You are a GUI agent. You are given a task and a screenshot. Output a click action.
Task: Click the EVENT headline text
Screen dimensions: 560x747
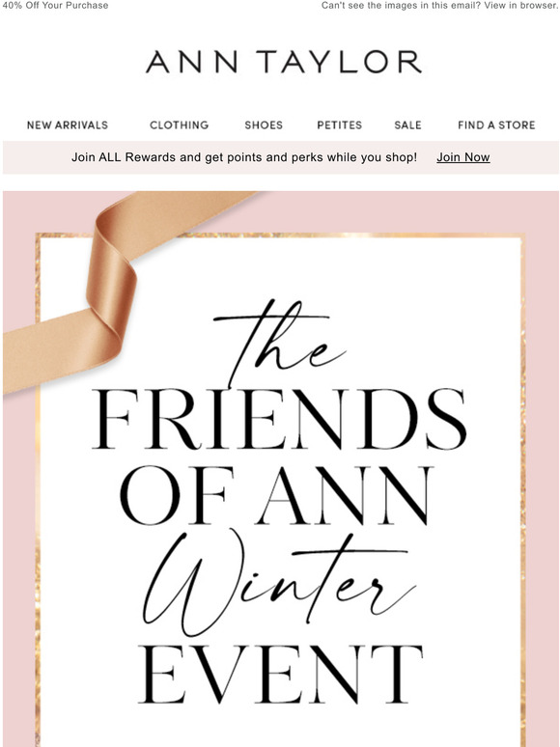click(x=280, y=674)
